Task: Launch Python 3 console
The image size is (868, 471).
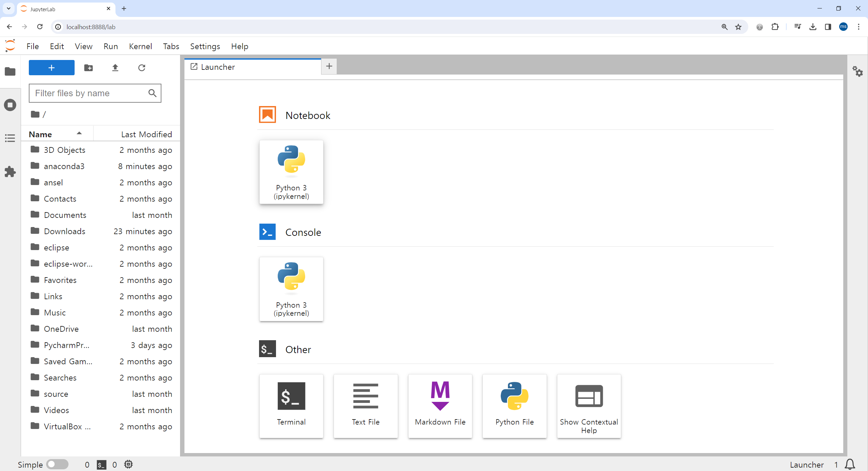Action: tap(291, 289)
